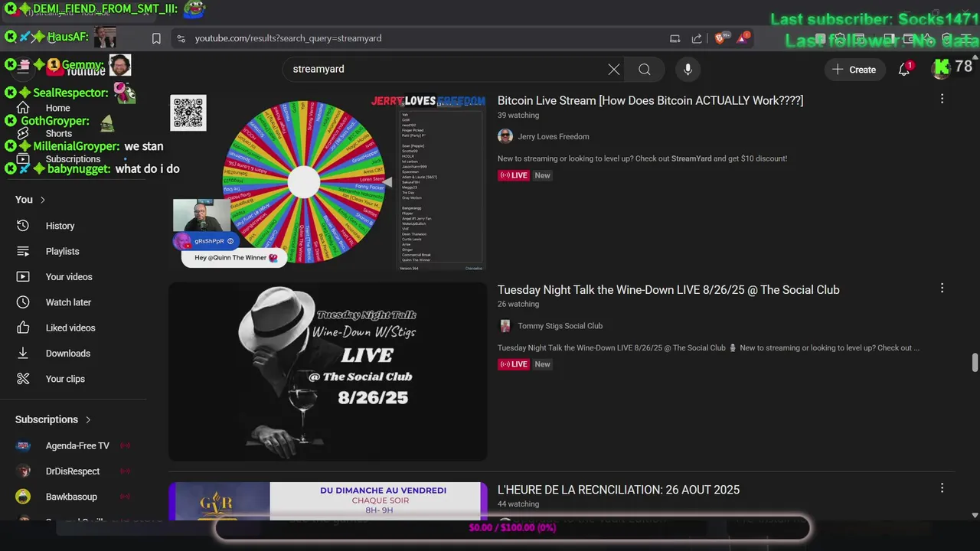This screenshot has width=980, height=551.
Task: Click the Playlists icon
Action: 23,251
